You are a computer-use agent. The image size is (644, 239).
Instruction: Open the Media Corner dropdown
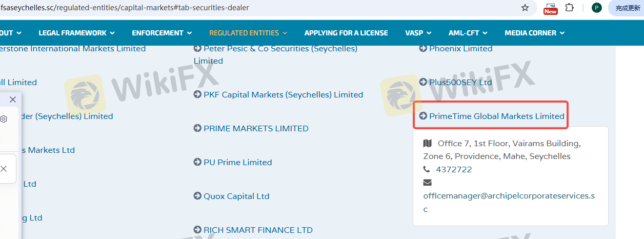[534, 33]
